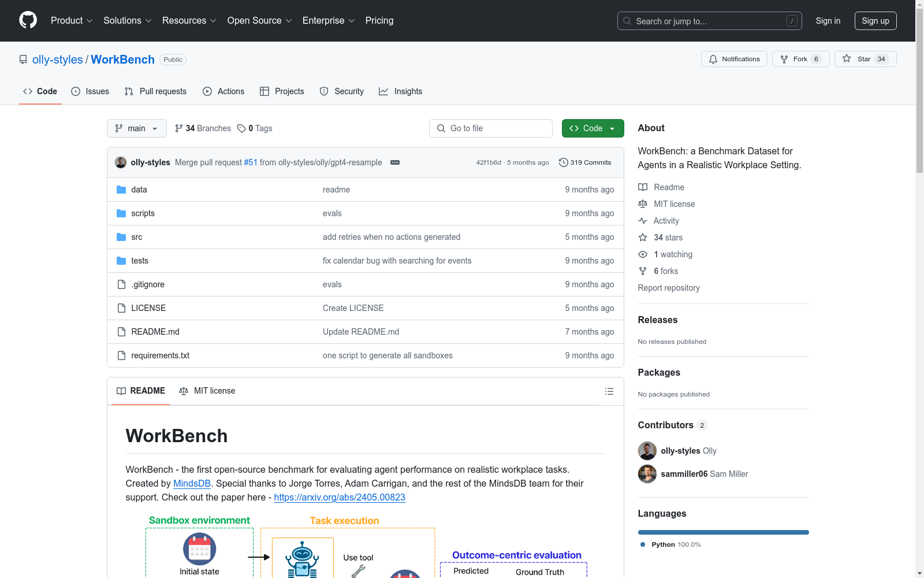924x578 pixels.
Task: Switch to the Pull requests tab
Action: 155,91
